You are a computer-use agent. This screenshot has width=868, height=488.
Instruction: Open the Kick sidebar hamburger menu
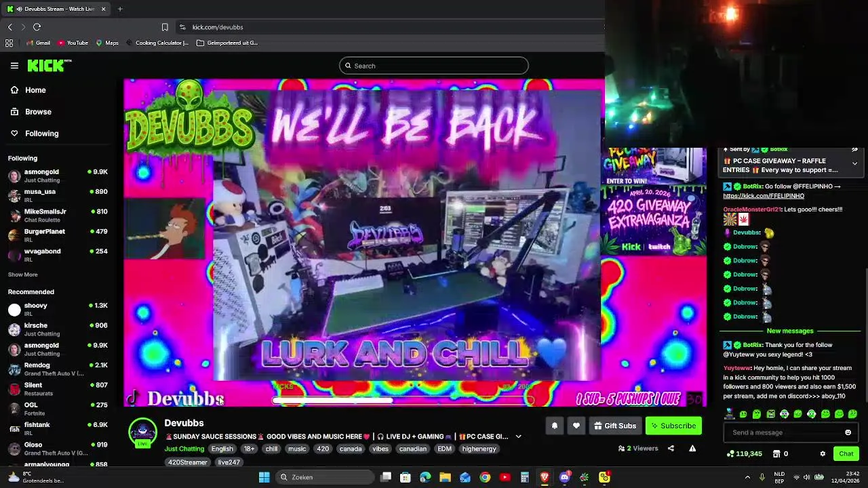(14, 66)
